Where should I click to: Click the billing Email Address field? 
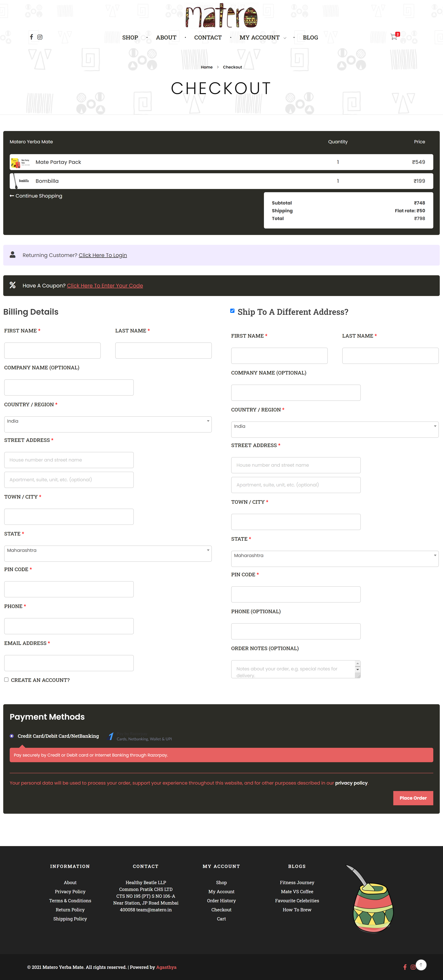point(69,663)
